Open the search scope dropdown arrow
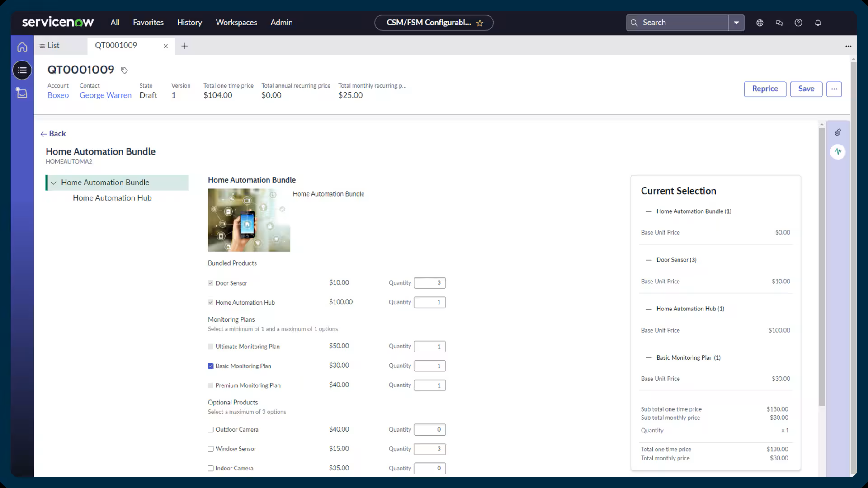Viewport: 868px width, 488px height. (736, 23)
